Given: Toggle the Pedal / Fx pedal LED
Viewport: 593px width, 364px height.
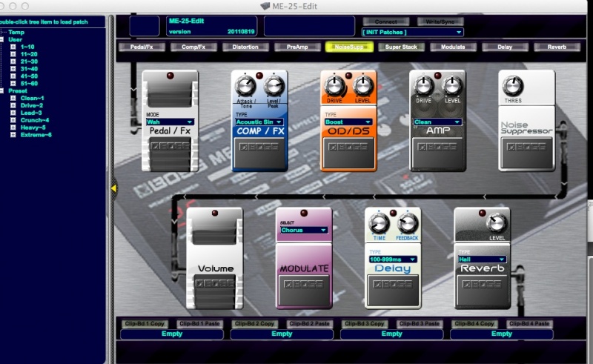Looking at the screenshot, I should tap(170, 76).
